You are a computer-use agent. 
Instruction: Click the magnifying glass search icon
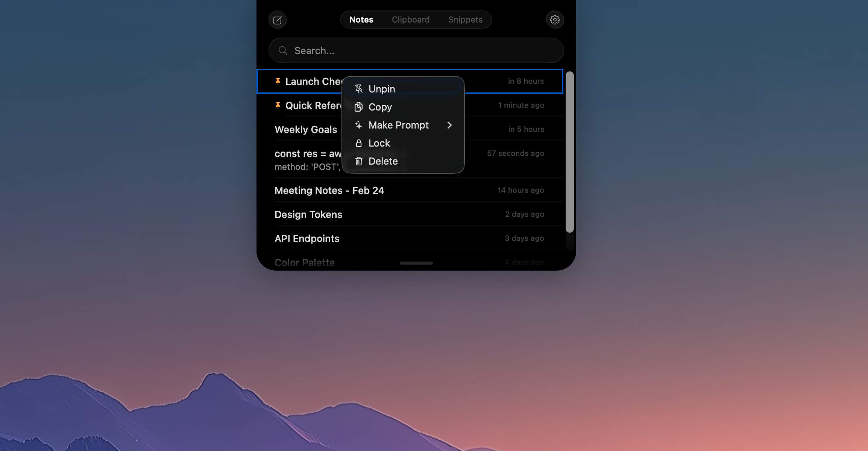282,50
